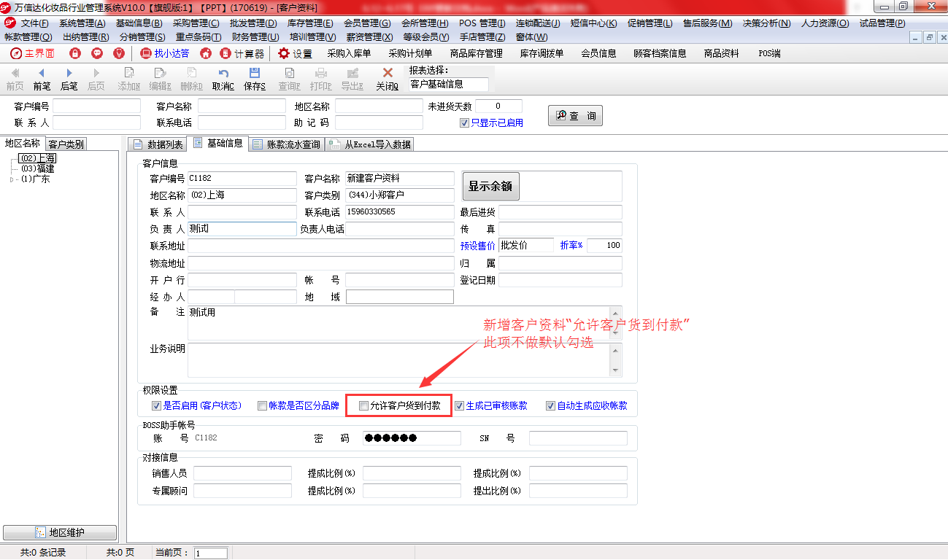Save record with 保存 disk icon
This screenshot has height=560, width=948.
tap(255, 79)
